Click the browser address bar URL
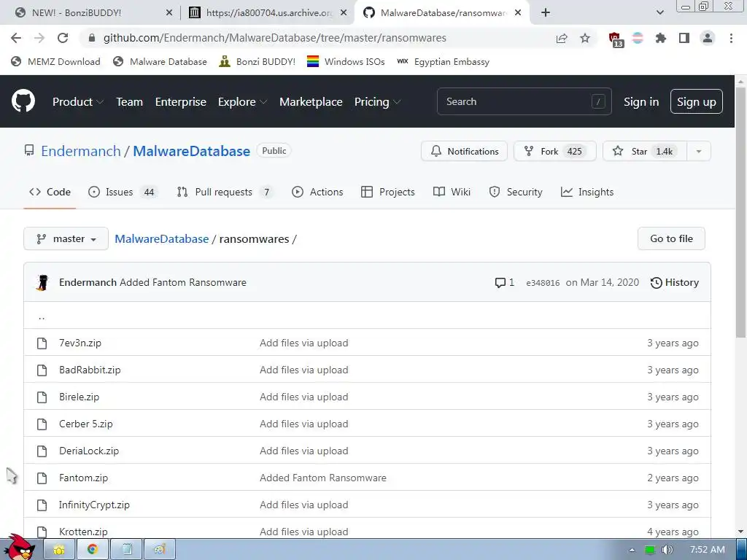Screen dimensions: 747x560 click(x=275, y=38)
